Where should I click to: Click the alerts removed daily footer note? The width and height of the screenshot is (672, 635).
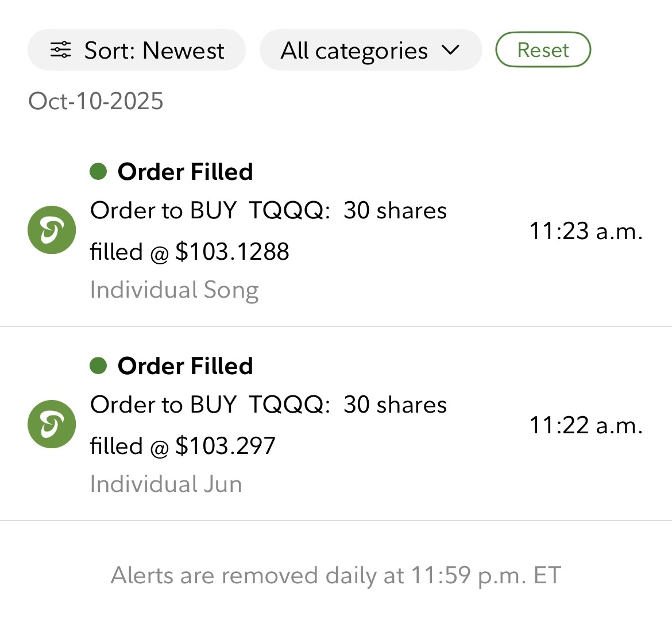click(335, 575)
